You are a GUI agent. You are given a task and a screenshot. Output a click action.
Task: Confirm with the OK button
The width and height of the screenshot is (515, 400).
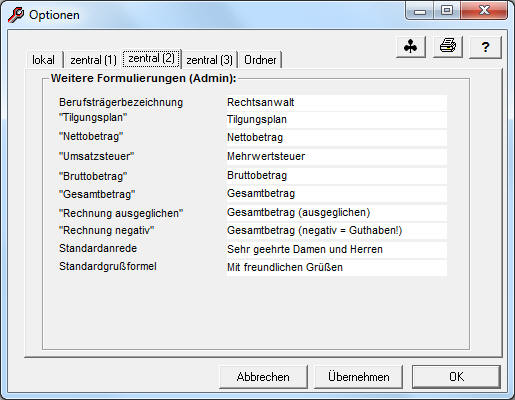pyautogui.click(x=456, y=377)
